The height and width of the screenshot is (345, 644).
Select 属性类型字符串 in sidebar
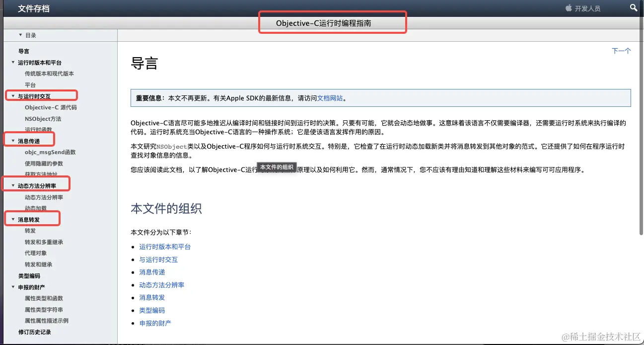pyautogui.click(x=44, y=310)
